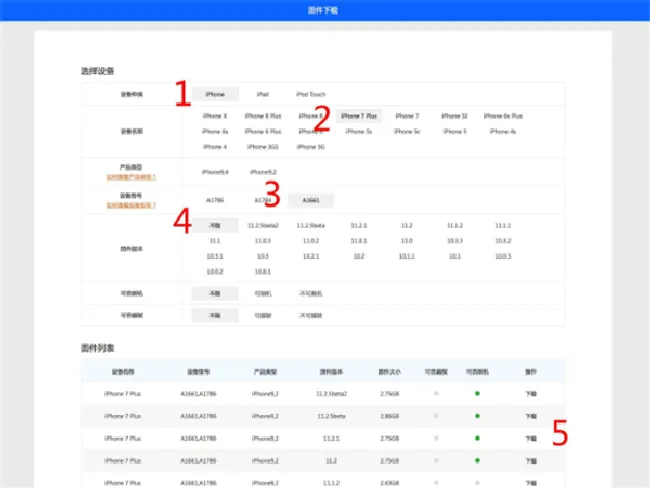The image size is (650, 488).
Task: Select 不限 in the firmware version filter
Action: pos(215,225)
